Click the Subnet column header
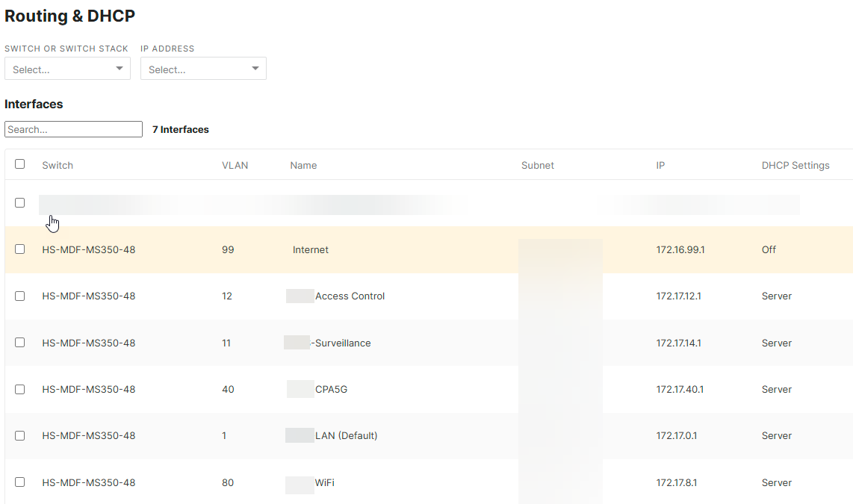The image size is (853, 504). pos(538,165)
